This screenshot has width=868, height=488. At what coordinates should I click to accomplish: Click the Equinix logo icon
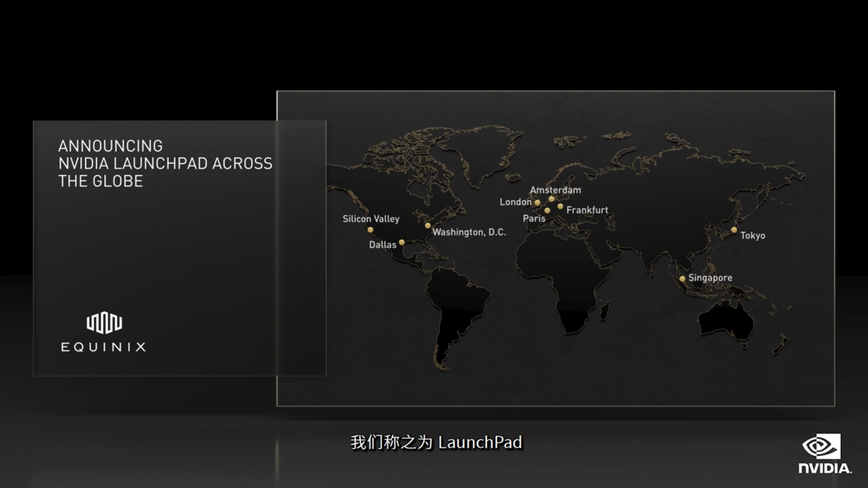pos(104,323)
